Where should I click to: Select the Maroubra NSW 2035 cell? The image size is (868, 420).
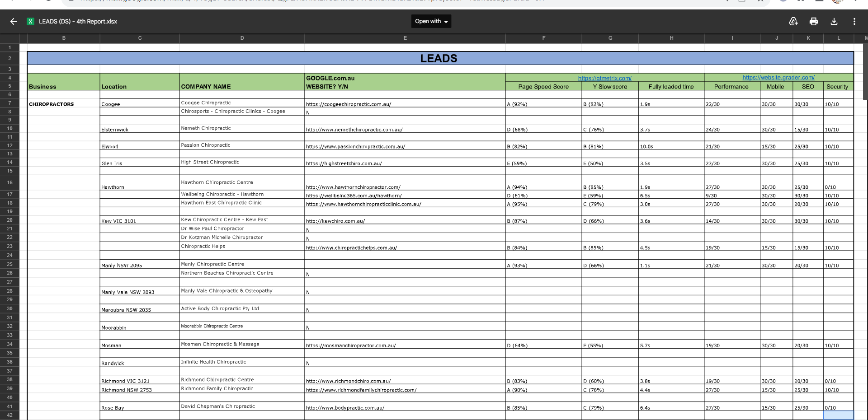(140, 308)
